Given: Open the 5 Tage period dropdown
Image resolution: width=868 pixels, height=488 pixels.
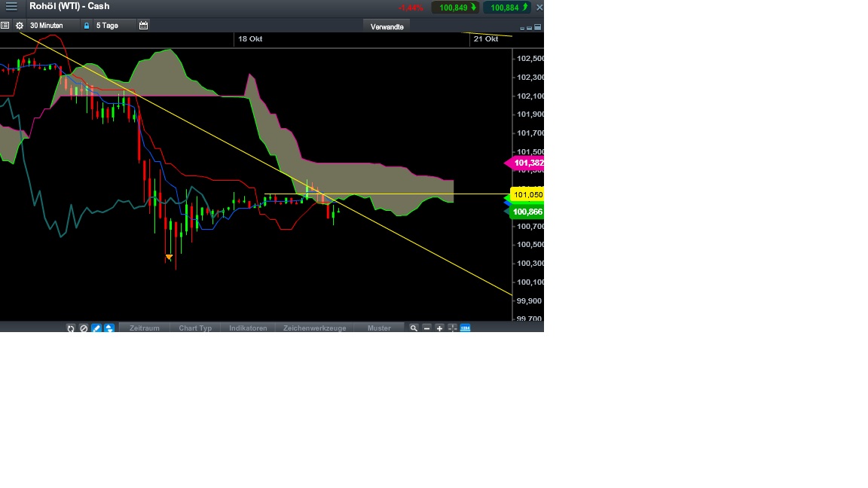Looking at the screenshot, I should tap(105, 25).
